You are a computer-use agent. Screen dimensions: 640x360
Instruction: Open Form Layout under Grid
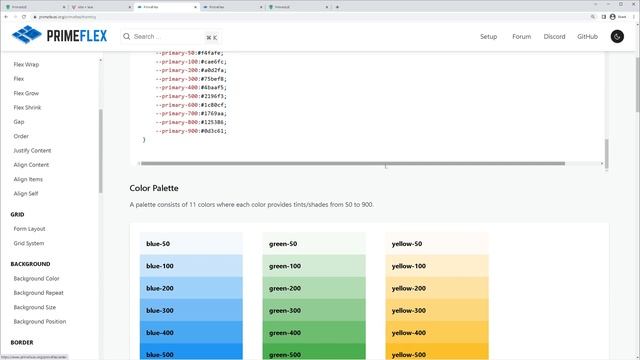[x=29, y=229]
